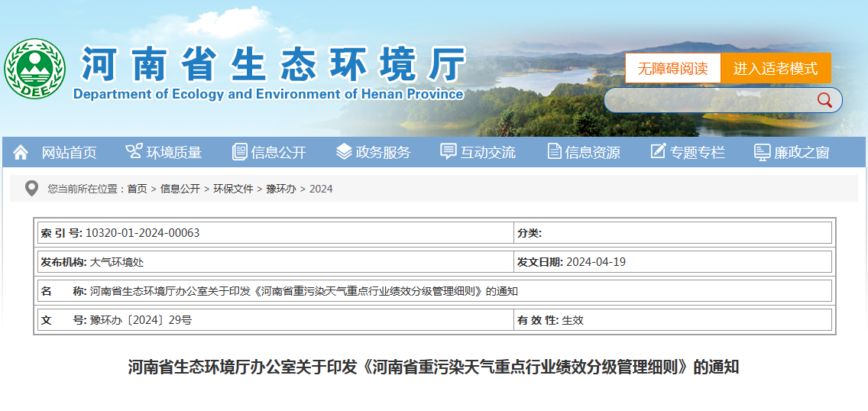
Task: Click the green DEE logo emblem
Action: [35, 68]
